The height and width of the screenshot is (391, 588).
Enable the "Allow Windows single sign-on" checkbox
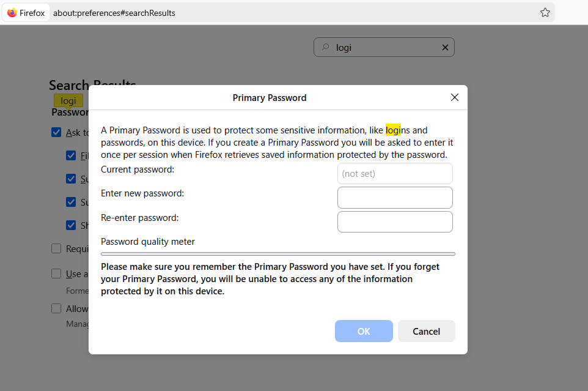(x=56, y=308)
